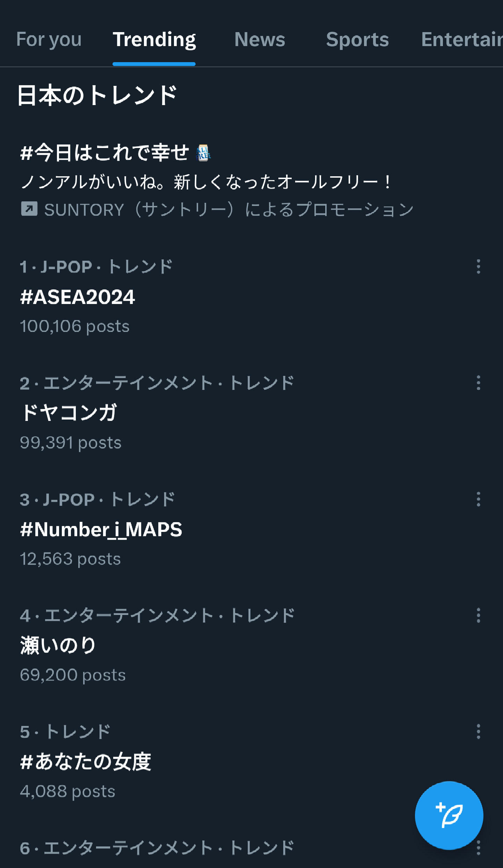
Task: Open the promoted #今日はこれで幸せ hashtag
Action: (105, 153)
